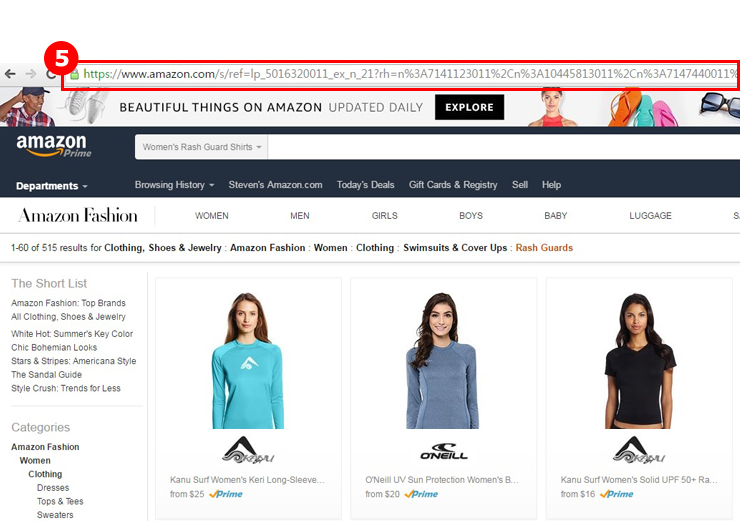Select Clothing in Categories tree

click(x=45, y=474)
